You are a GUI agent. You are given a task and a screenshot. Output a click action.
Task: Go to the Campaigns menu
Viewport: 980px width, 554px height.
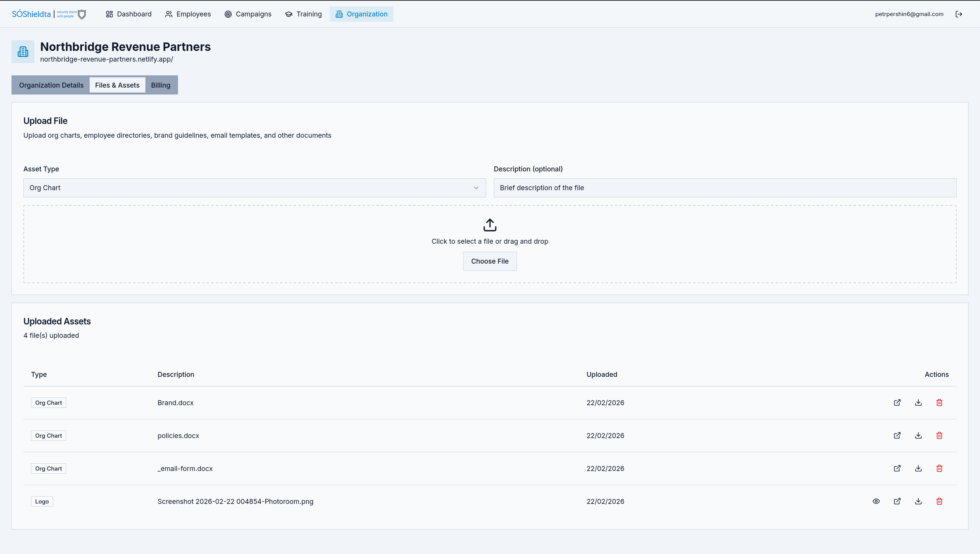click(248, 14)
